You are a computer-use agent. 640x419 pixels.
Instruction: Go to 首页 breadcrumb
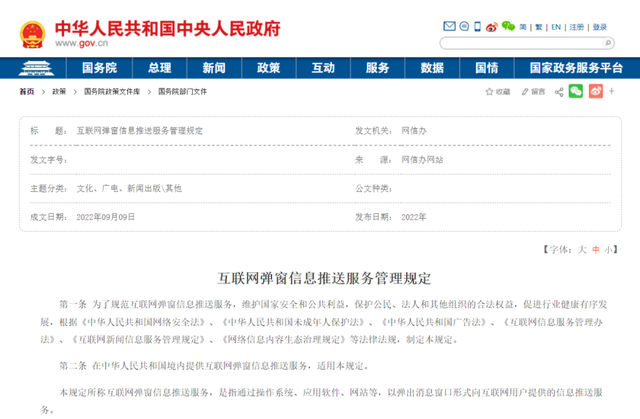tap(27, 92)
